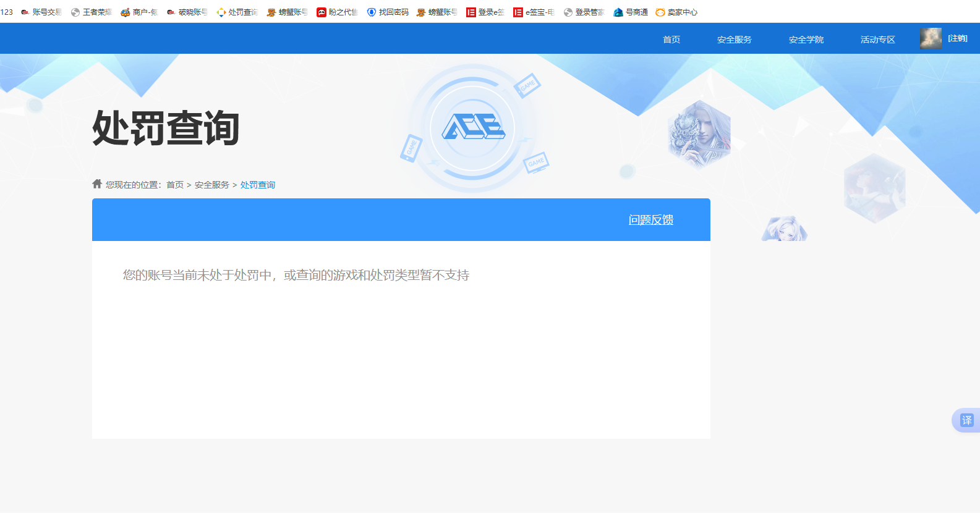
Task: Open the 盼之代售 bookmark
Action: 337,12
